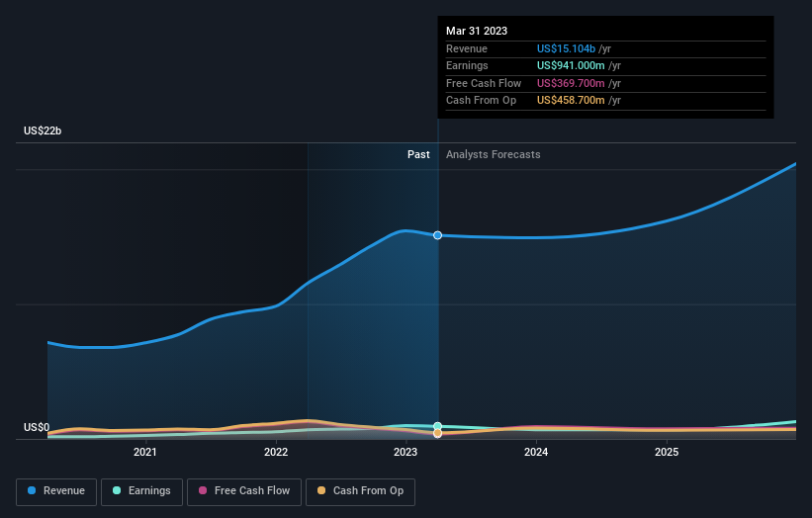Click the US$15.104b revenue value
The width and height of the screenshot is (812, 518).
566,48
